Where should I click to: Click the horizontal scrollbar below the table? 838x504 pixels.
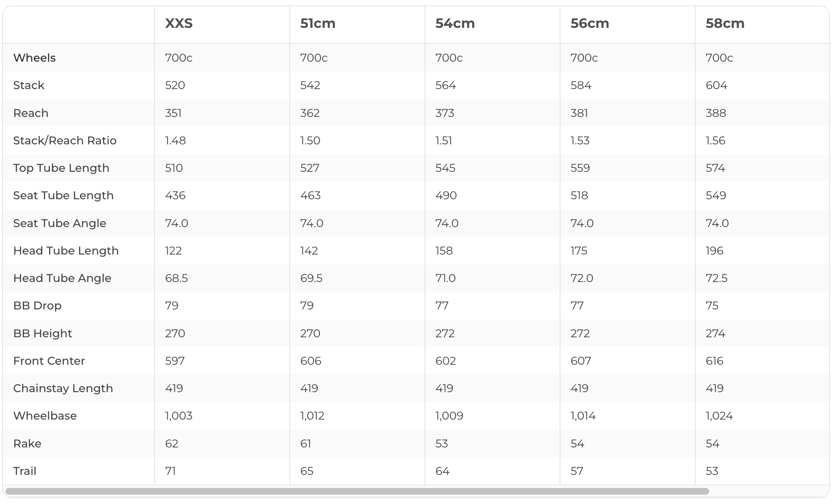coord(357,491)
